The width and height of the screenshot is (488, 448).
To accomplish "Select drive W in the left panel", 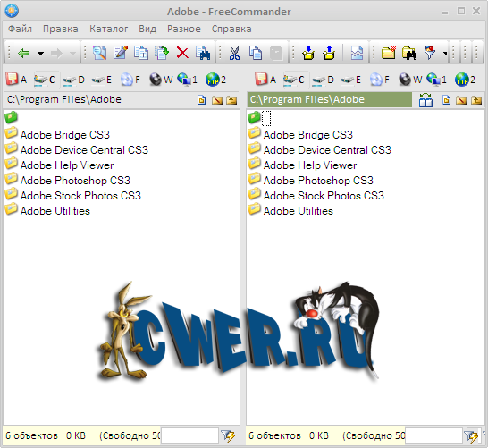I will coord(161,80).
